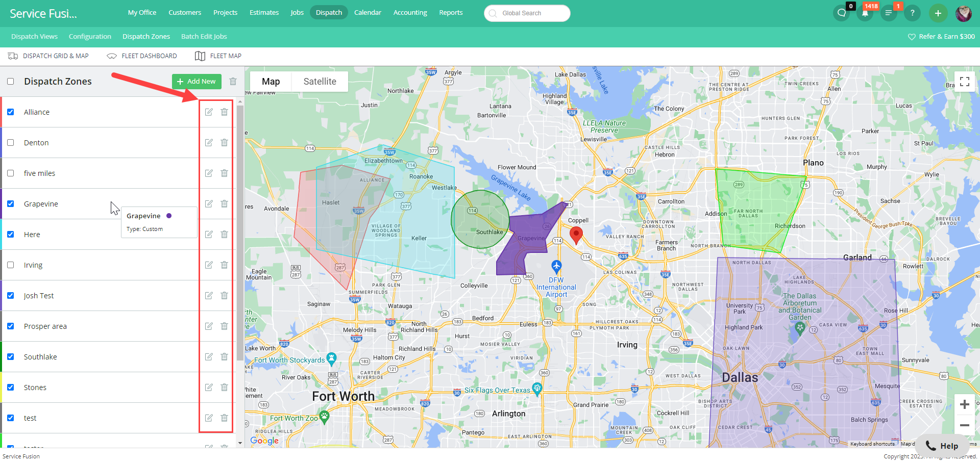Click the Add New zone button
This screenshot has height=464, width=980.
pos(197,82)
